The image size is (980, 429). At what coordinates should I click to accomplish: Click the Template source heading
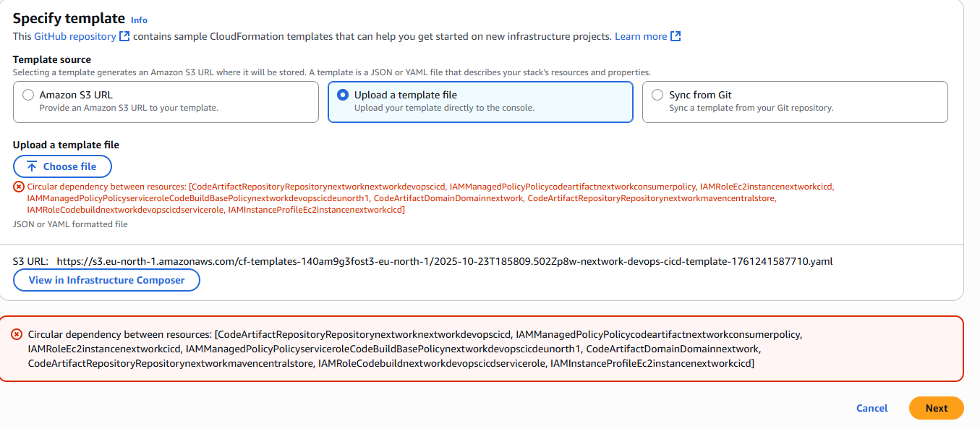(x=52, y=59)
